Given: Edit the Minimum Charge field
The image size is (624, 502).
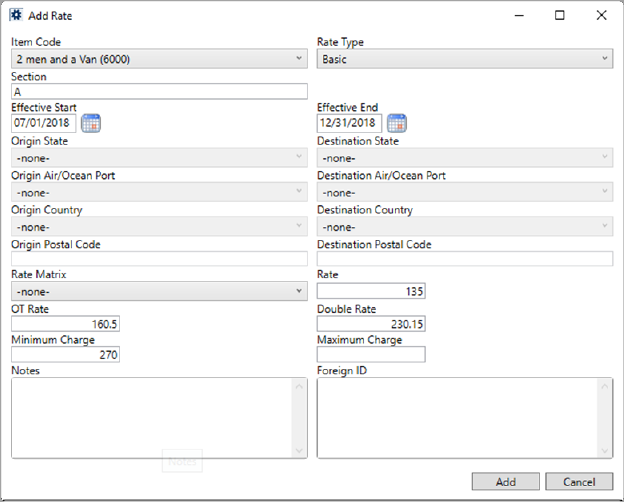Looking at the screenshot, I should [x=65, y=354].
